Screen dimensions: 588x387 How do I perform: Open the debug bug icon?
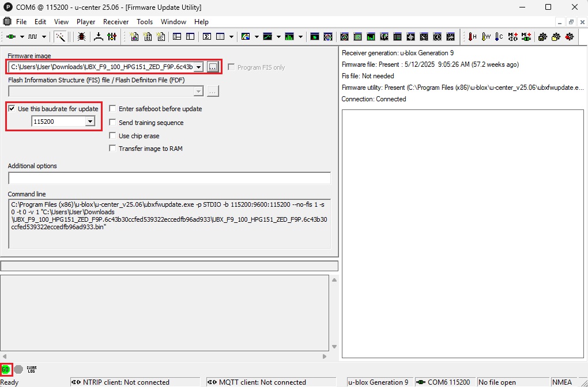pyautogui.click(x=81, y=37)
